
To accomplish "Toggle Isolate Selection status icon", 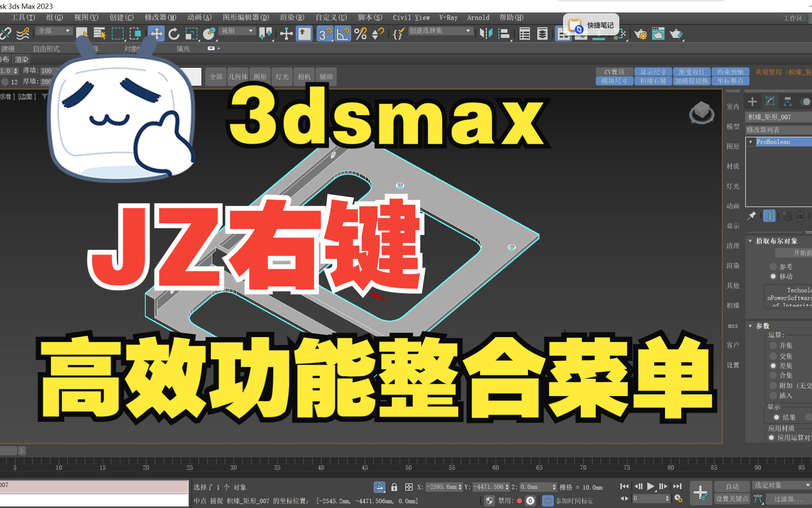I will pyautogui.click(x=379, y=487).
